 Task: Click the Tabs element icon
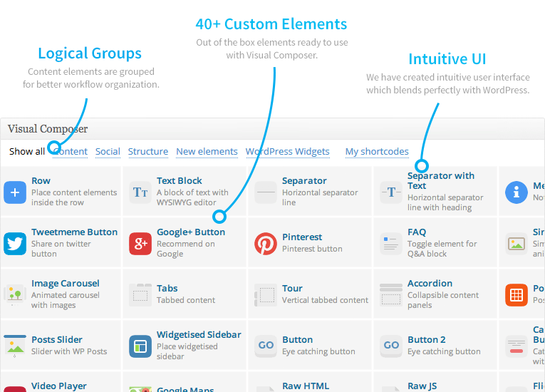click(x=140, y=295)
